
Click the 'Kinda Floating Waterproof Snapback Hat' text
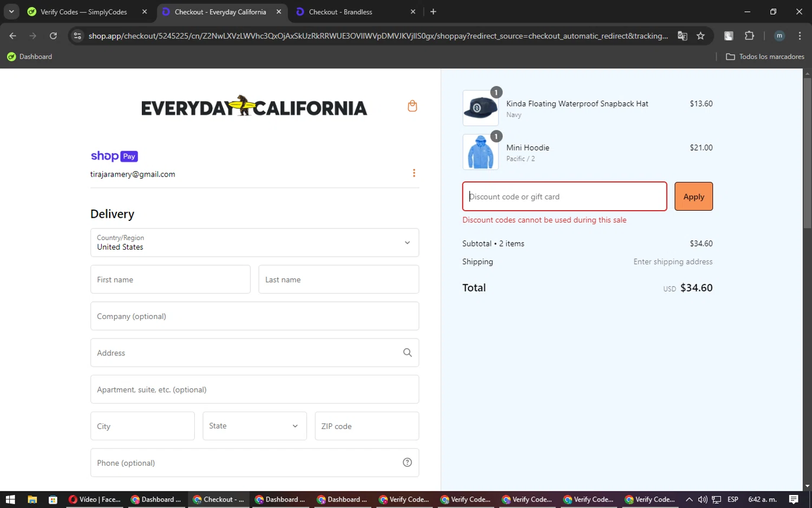[x=577, y=103]
